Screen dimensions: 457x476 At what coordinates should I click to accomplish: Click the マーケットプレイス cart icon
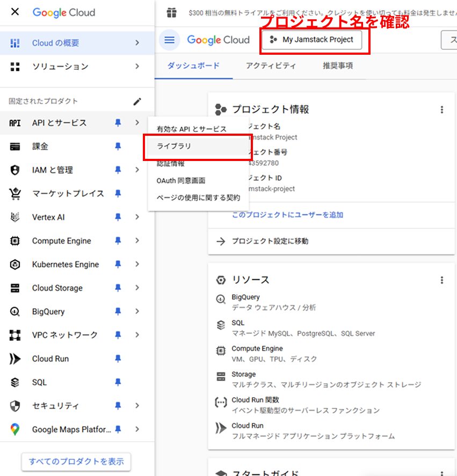[15, 194]
